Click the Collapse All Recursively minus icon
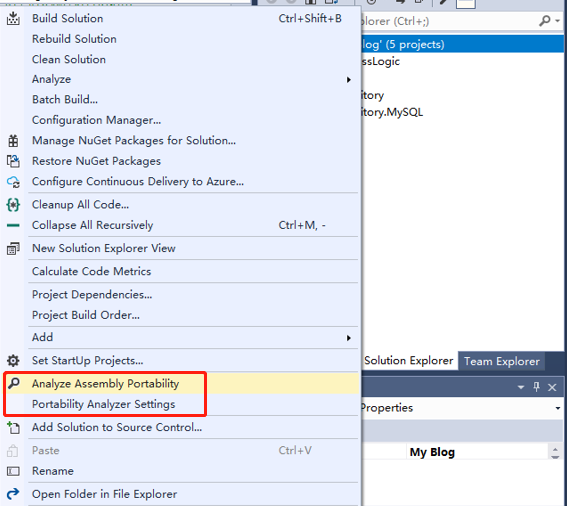This screenshot has height=506, width=567. point(13,225)
